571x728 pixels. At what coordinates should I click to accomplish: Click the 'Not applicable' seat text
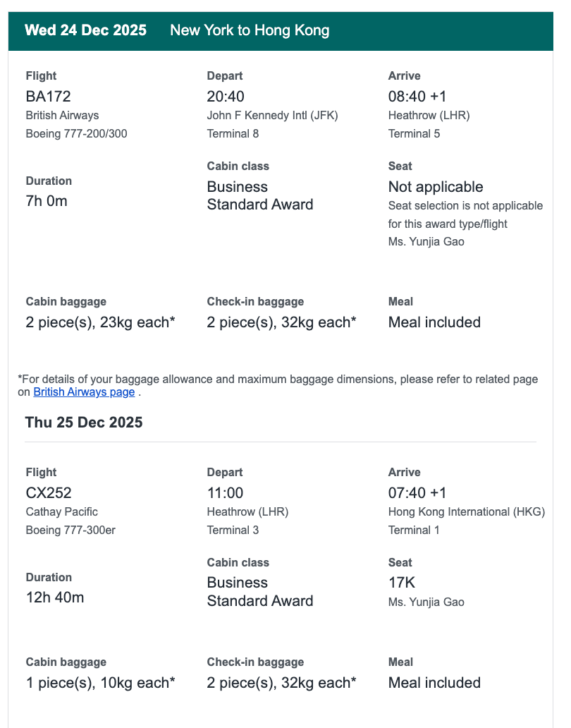click(436, 187)
